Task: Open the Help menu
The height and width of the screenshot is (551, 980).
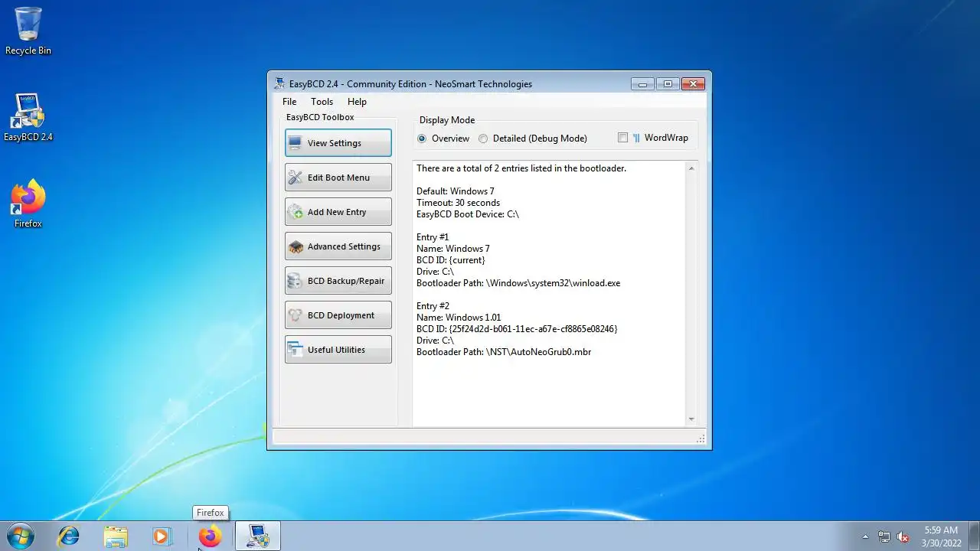Action: tap(357, 102)
